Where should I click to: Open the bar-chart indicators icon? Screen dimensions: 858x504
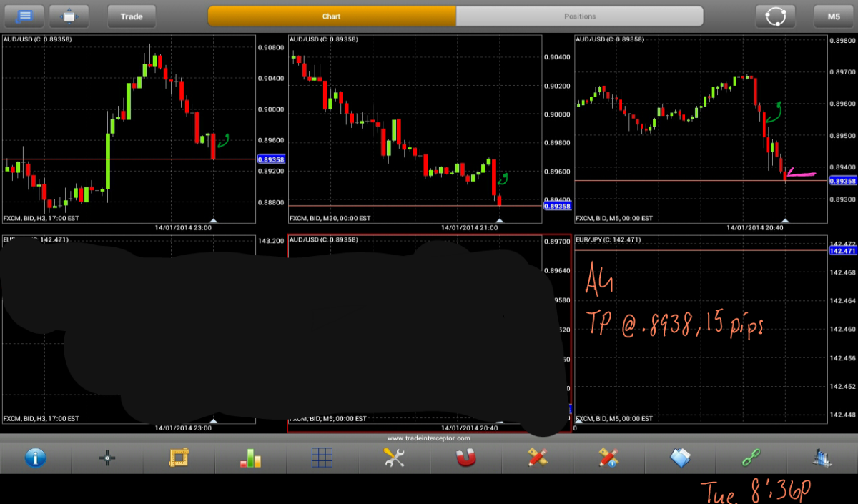250,458
